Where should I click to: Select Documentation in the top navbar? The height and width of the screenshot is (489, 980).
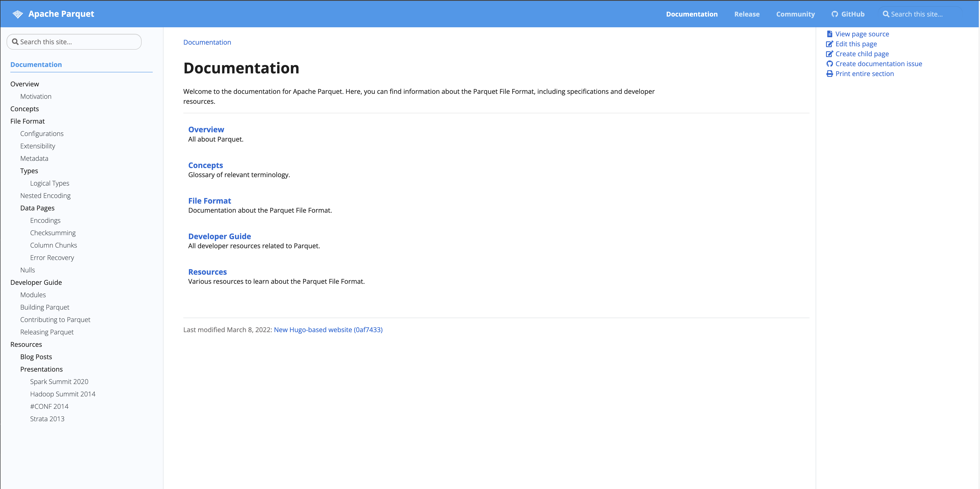(691, 14)
